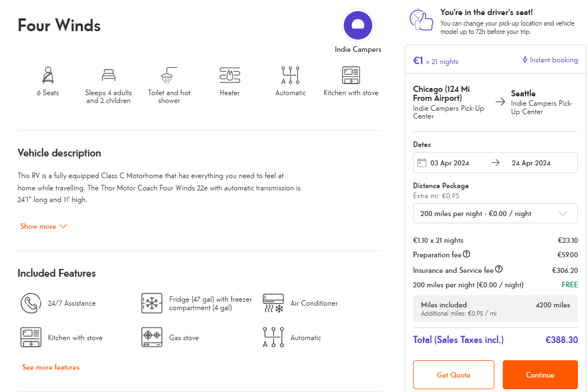This screenshot has width=588, height=392.
Task: Select the 24 Apr 2024 return date field
Action: coord(531,163)
